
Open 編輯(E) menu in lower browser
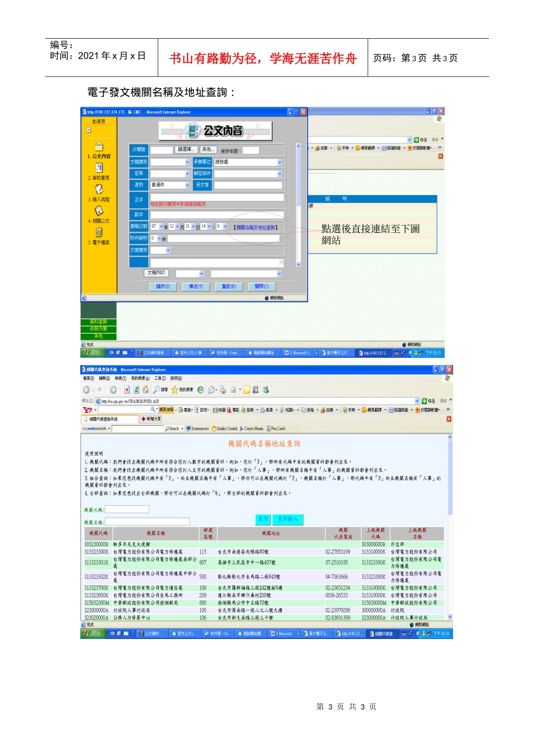point(105,379)
